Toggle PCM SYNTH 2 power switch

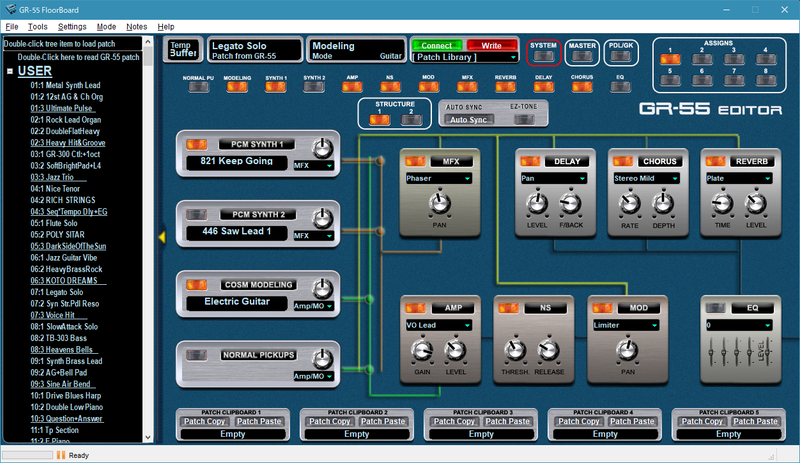(197, 214)
